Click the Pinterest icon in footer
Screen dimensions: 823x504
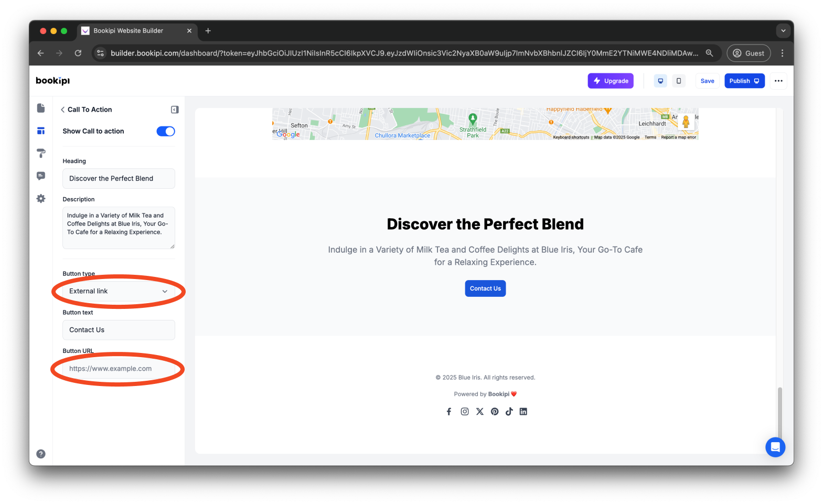[495, 412]
